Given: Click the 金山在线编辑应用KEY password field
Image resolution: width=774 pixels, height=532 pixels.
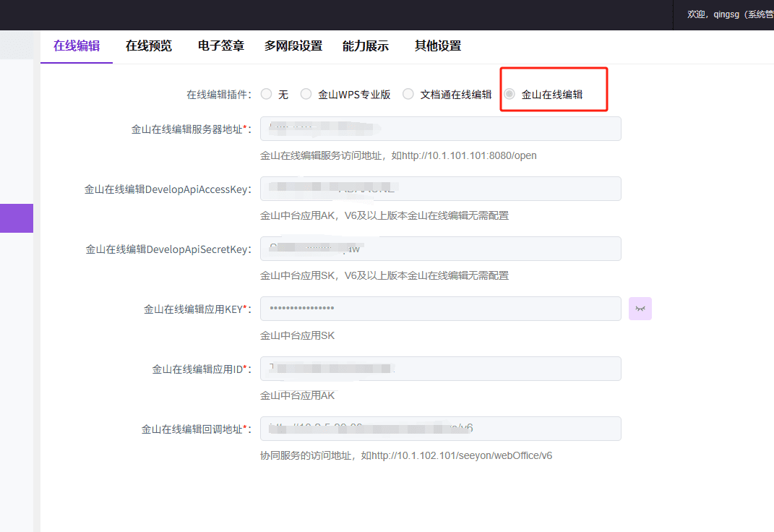Looking at the screenshot, I should pos(441,309).
